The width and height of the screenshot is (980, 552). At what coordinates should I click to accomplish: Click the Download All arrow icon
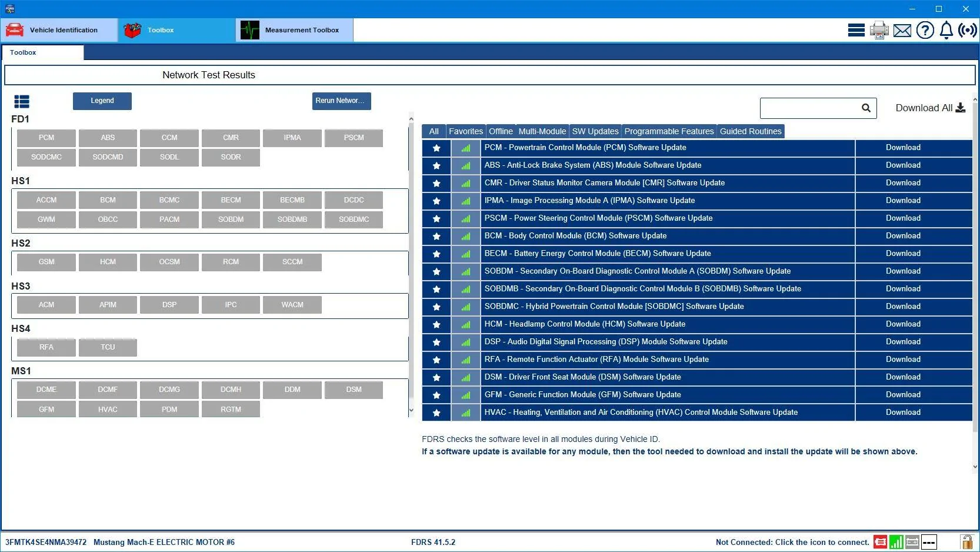[x=961, y=108]
